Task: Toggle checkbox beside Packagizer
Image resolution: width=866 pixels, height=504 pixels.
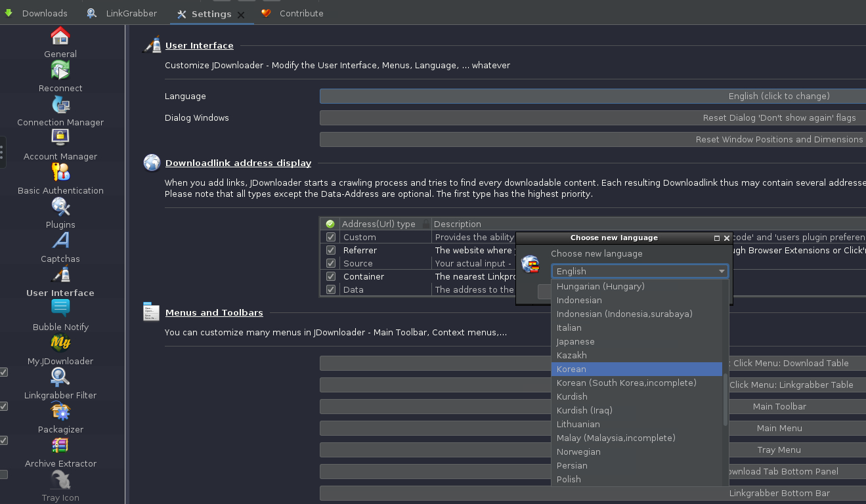Action: (x=3, y=406)
